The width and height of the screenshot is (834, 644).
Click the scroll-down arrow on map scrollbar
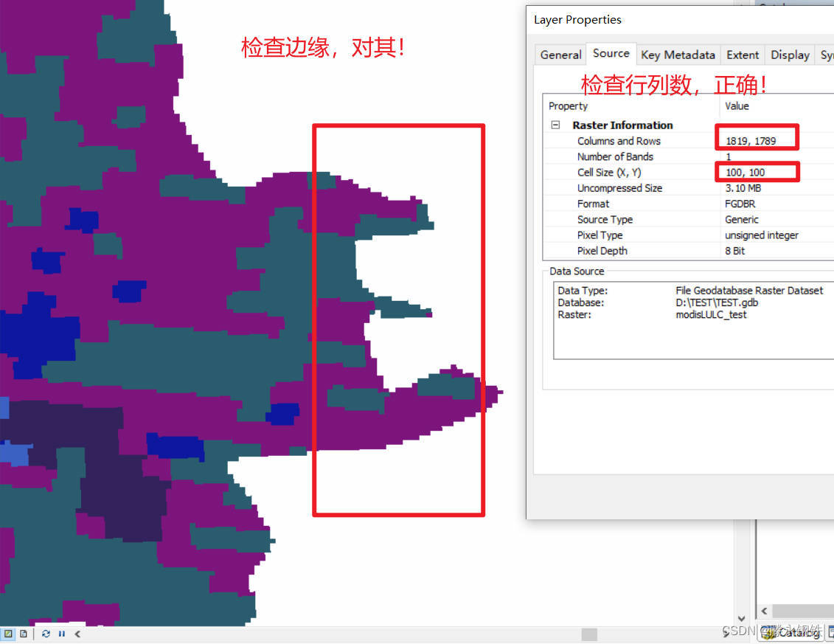pyautogui.click(x=741, y=619)
